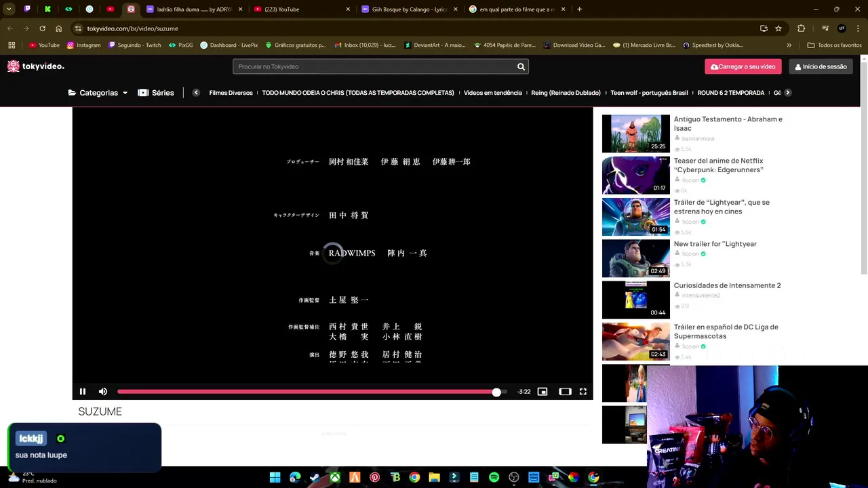Open 'Curiosidades de Intensamente 2' thumbnail
Screen dimensions: 868x488
636,300
